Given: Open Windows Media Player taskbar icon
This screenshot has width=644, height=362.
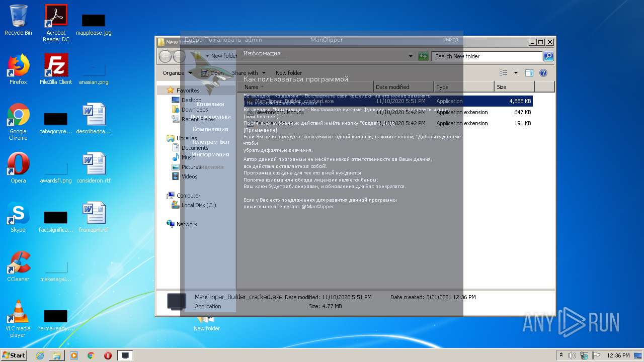Looking at the screenshot, I should click(74, 355).
